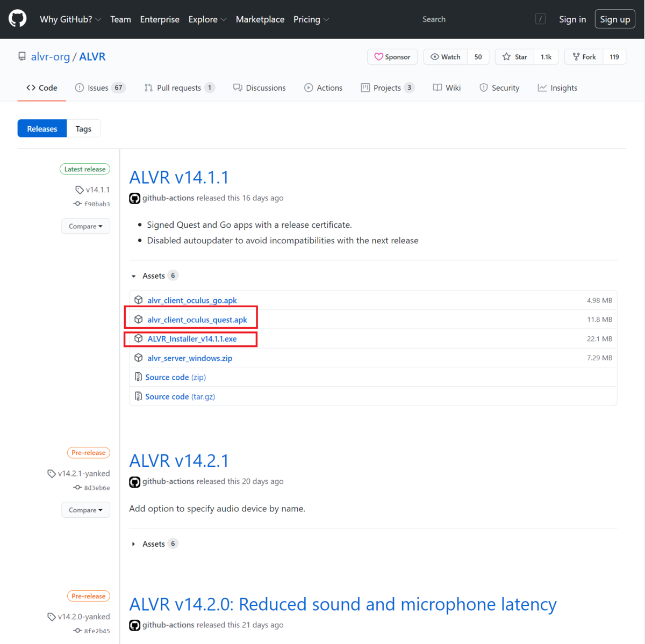Viewport: 645px width, 644px height.
Task: Open the Why GitHub? dropdown menu
Action: coord(70,19)
